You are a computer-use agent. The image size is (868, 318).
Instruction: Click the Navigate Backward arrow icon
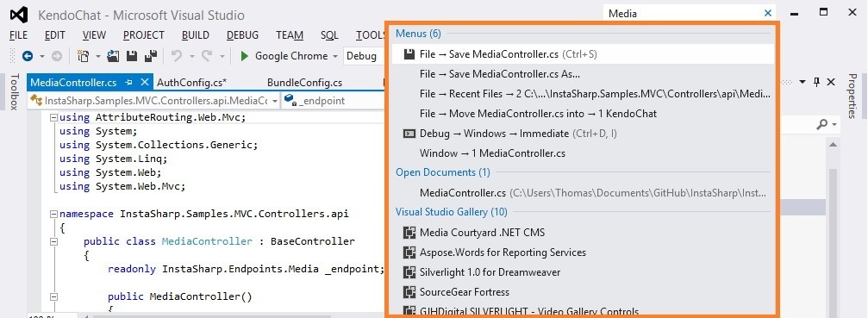(27, 56)
